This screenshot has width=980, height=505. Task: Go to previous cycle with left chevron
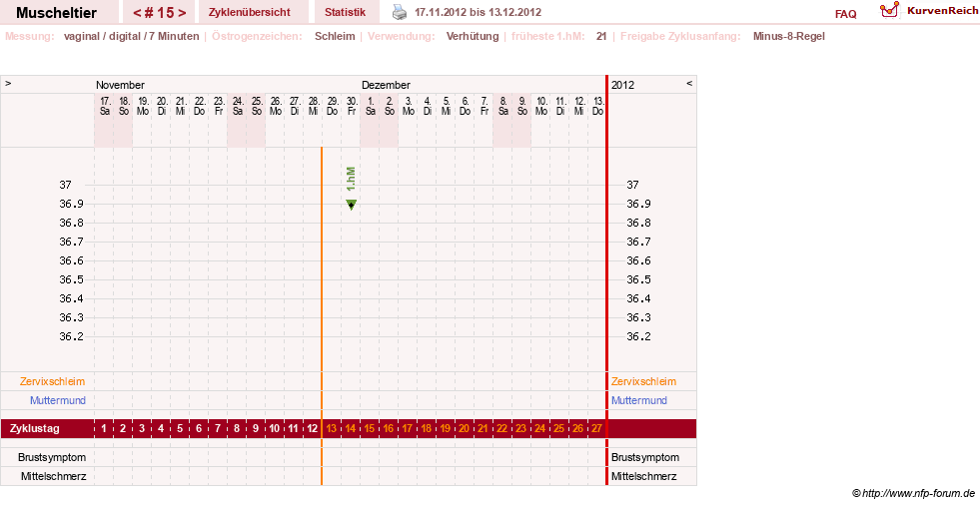point(137,13)
